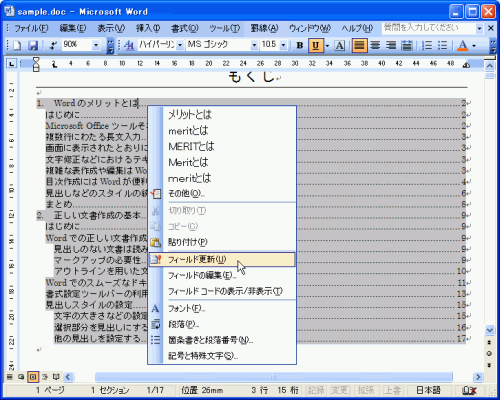Save the document with floppy icon
The height and width of the screenshot is (400, 500).
33,45
